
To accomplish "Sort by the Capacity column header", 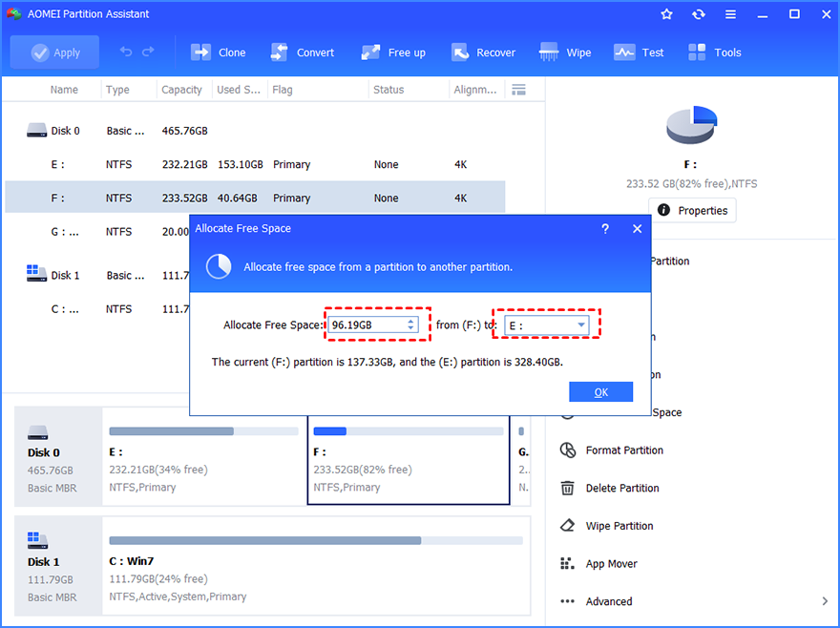I will pos(181,90).
